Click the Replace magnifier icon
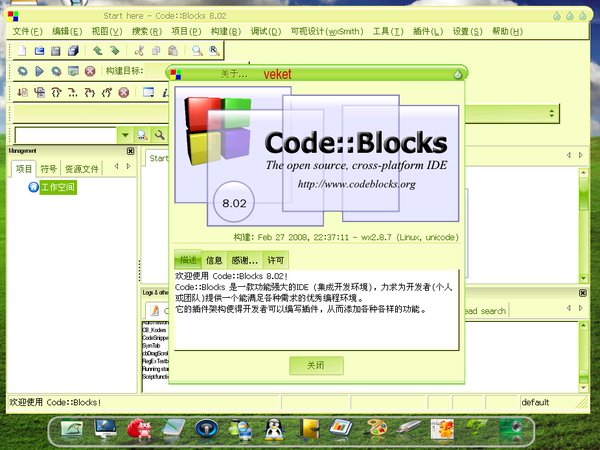The image size is (600, 450). (214, 51)
